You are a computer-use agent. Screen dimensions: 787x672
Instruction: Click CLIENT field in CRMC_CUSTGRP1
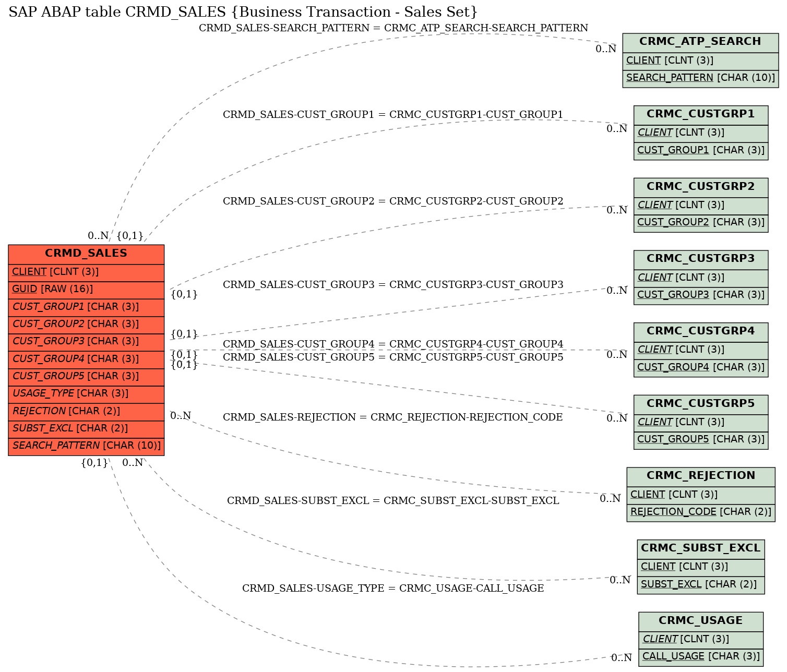click(x=701, y=133)
